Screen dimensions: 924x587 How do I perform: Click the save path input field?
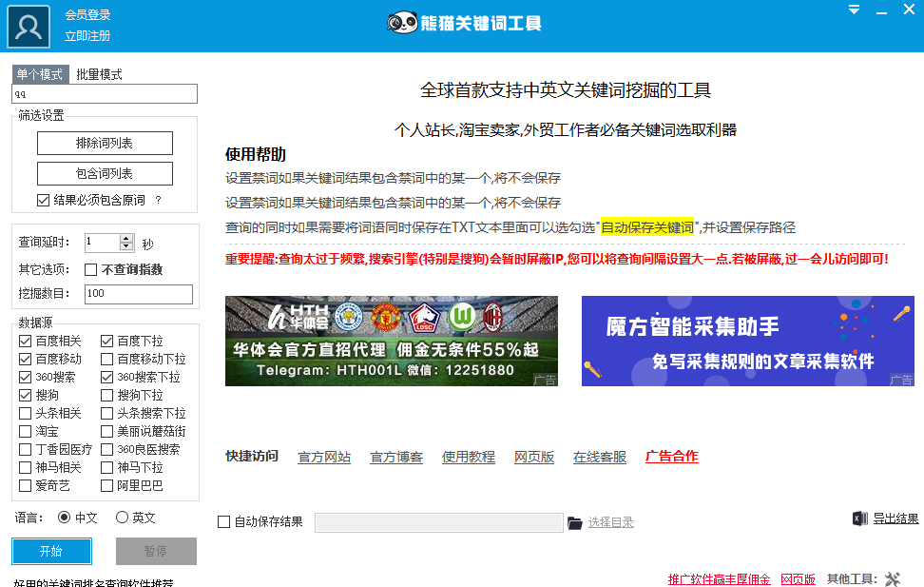[x=439, y=522]
